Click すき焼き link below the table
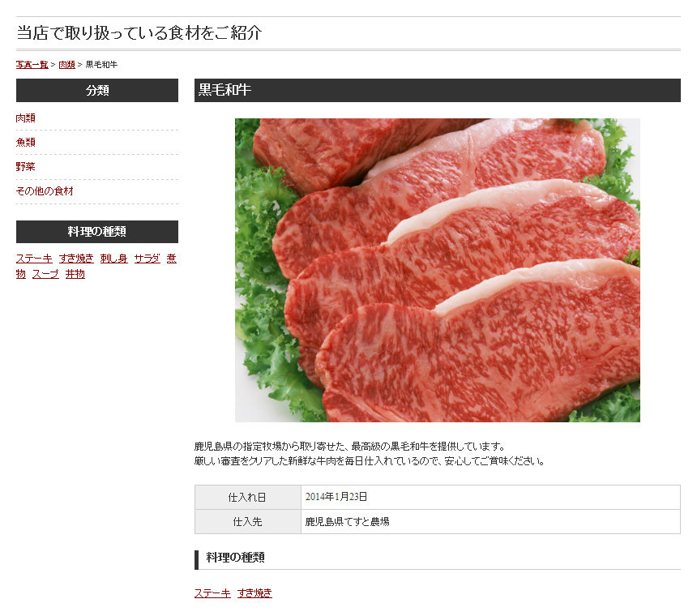 coord(254,592)
